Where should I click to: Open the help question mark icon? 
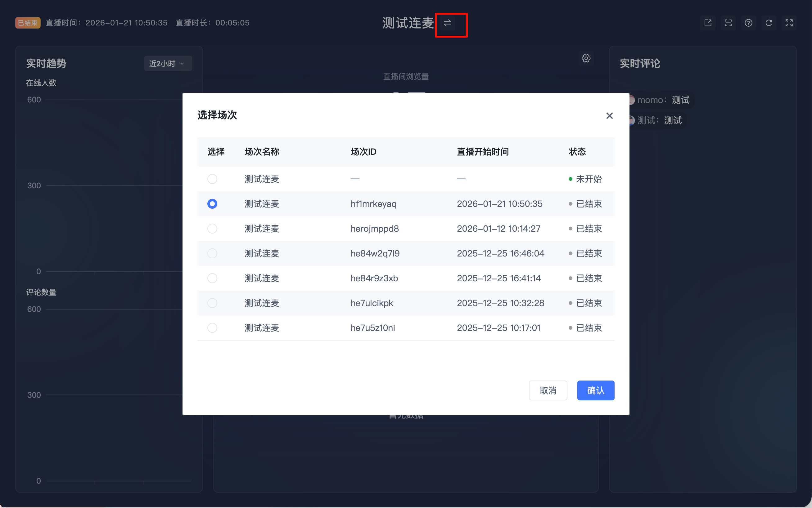tap(748, 23)
